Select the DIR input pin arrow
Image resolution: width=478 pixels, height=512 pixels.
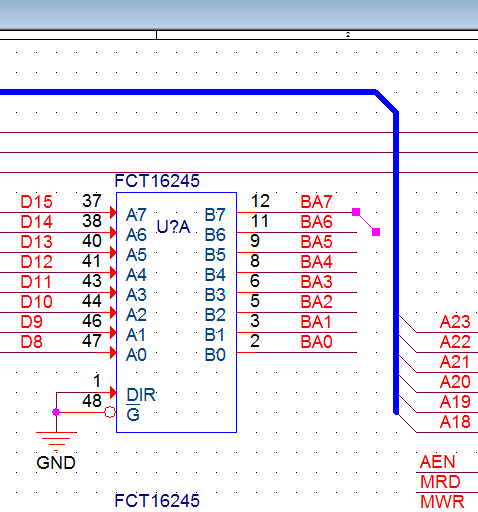(x=113, y=392)
